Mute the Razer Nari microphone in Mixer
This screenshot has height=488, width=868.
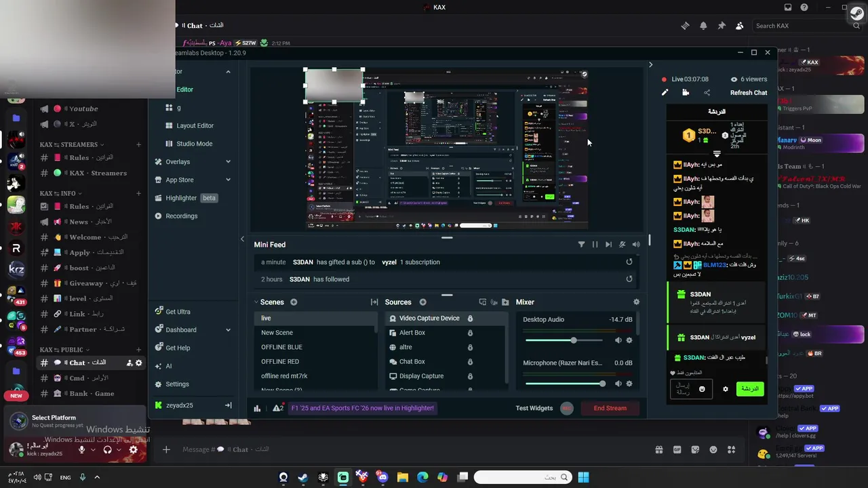tap(618, 384)
